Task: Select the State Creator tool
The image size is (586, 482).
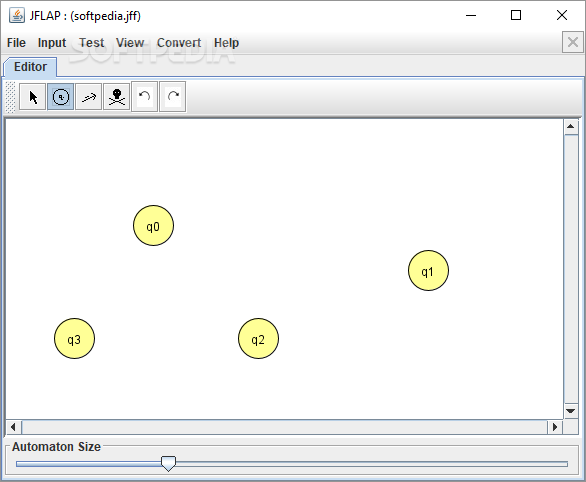Action: tap(61, 97)
